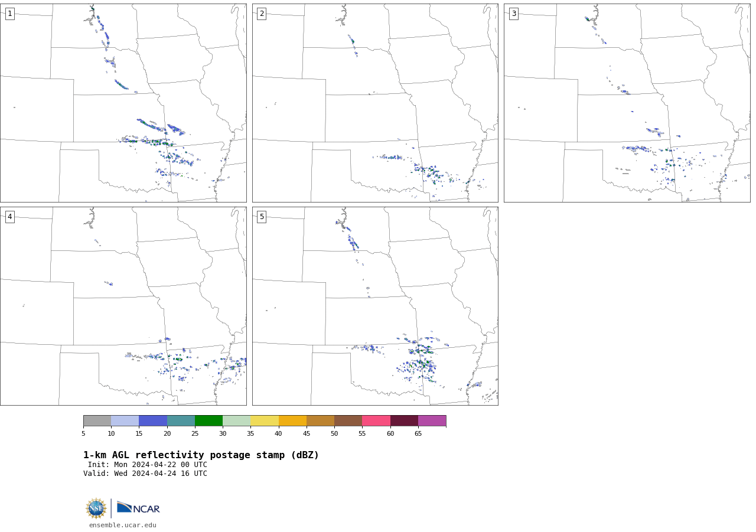Image resolution: width=756 pixels, height=532 pixels.
Task: Click the pale green 30-35 dBZ swatch
Action: click(x=237, y=421)
